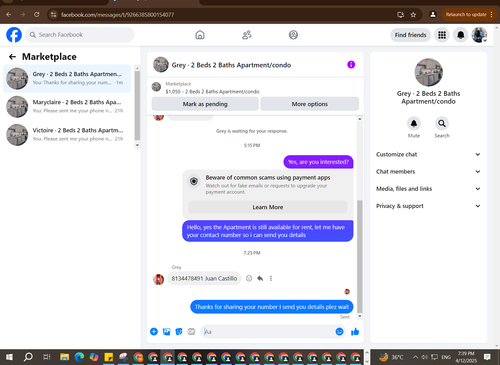Choose a GIF in composer
500x365 pixels.
[x=191, y=332]
